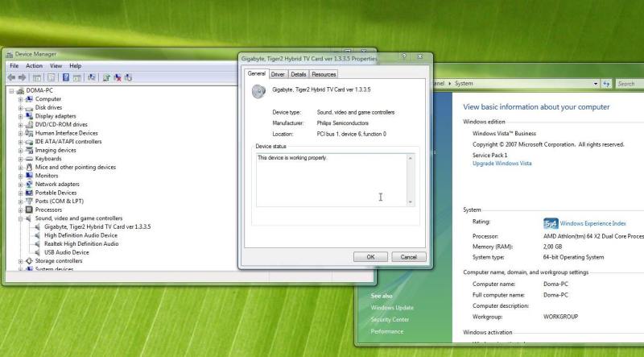Click the Upgrade Windows Vista link
This screenshot has width=644, height=357.
coord(502,164)
